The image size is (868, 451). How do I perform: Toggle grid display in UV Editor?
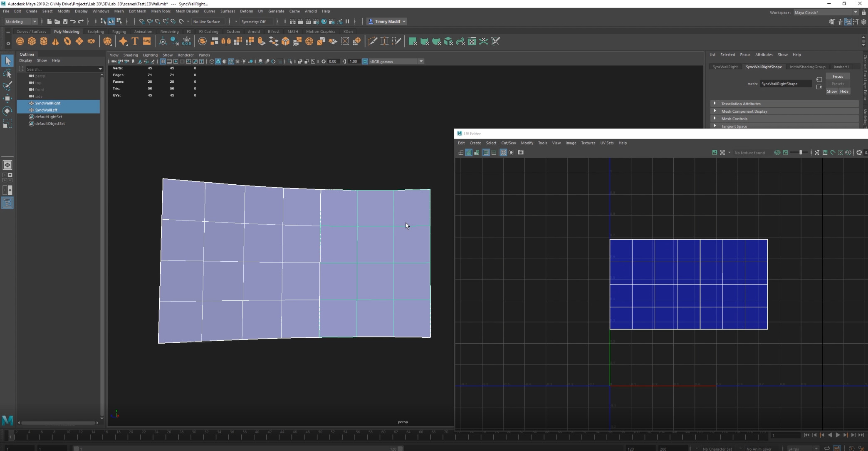(x=503, y=152)
